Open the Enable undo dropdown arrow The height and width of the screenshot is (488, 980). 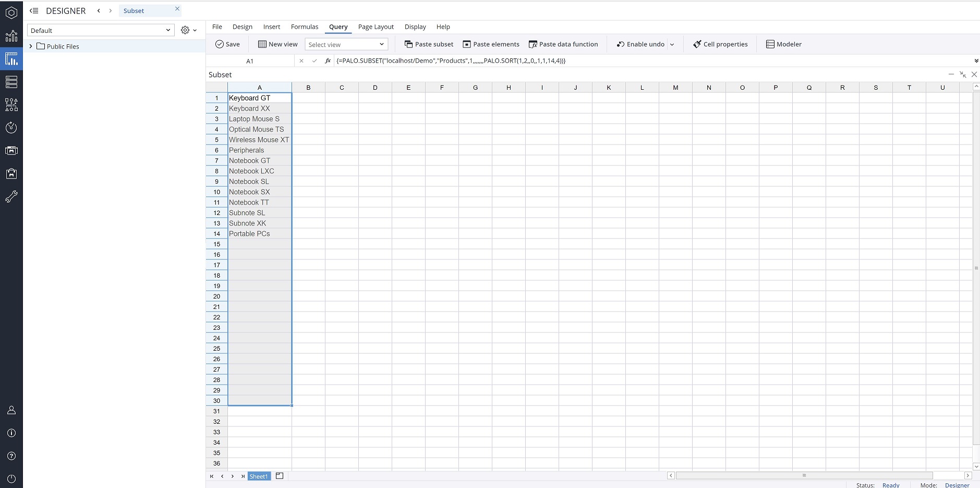click(x=672, y=44)
